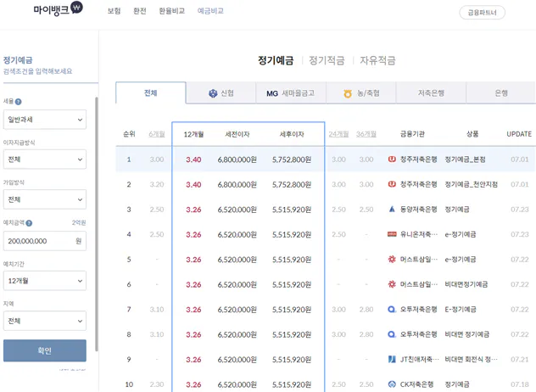
Task: Click the JT친애저축 logo icon
Action: click(392, 359)
